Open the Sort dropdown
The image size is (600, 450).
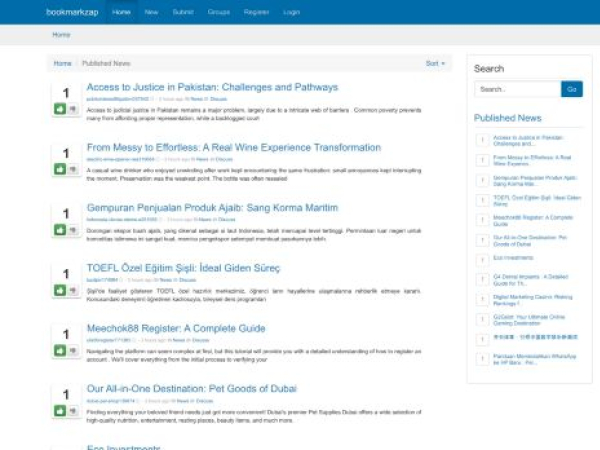click(x=435, y=64)
